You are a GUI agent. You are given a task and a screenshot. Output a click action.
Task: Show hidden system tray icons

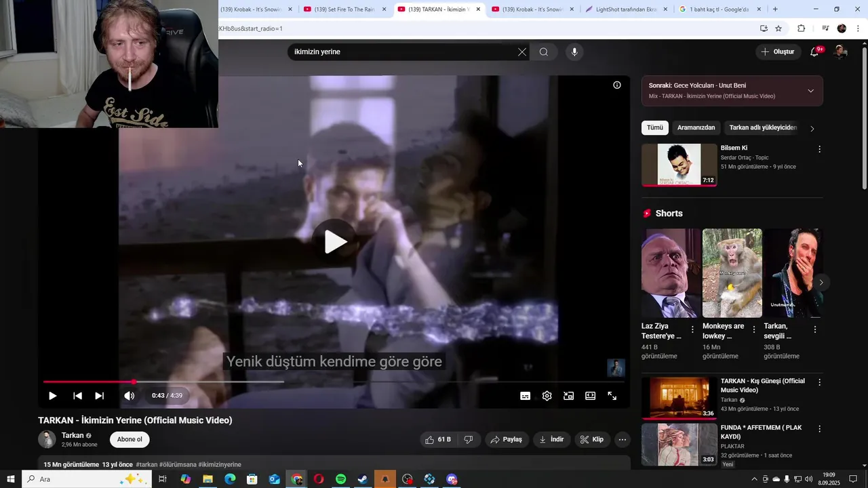[x=755, y=479]
